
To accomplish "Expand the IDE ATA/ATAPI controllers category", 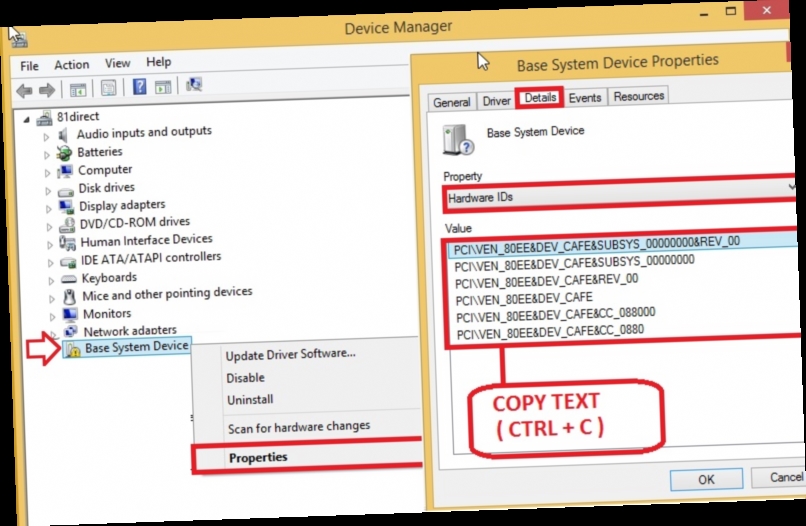I will point(50,263).
